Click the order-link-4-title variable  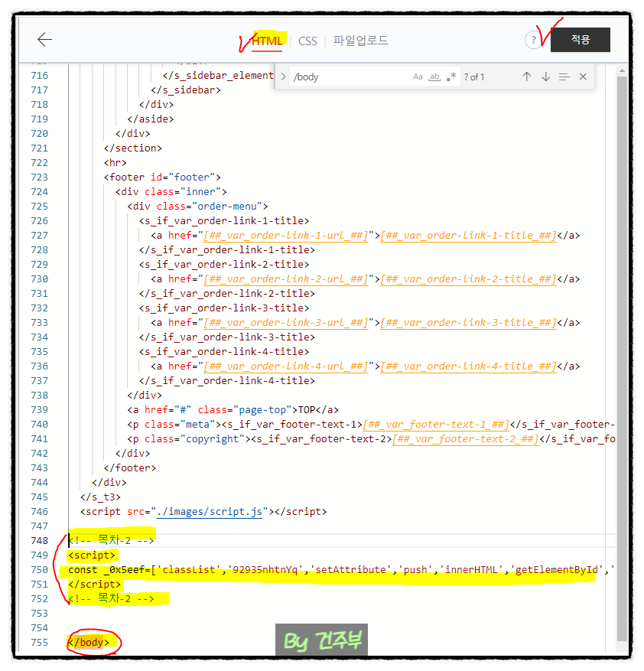point(469,366)
